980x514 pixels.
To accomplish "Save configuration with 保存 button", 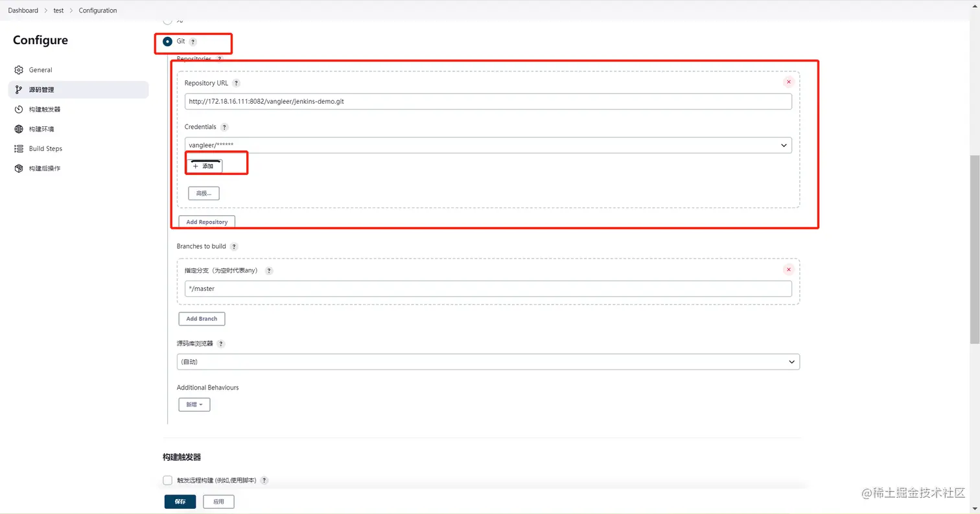I will point(180,502).
